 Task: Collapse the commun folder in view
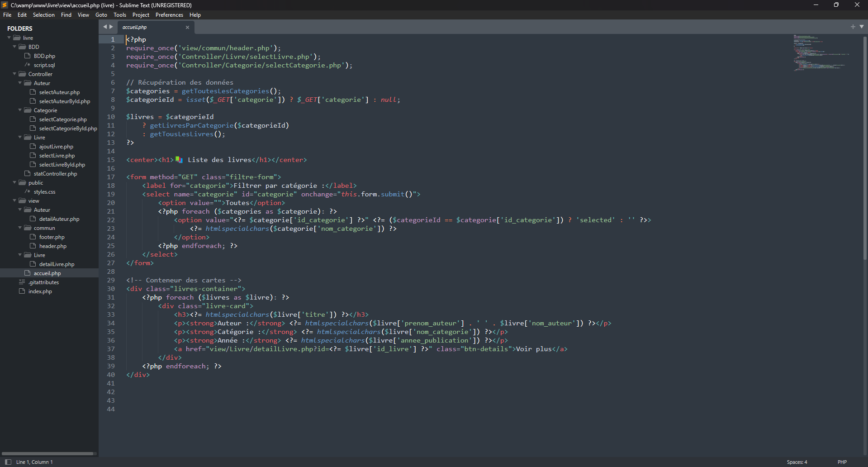(20, 228)
